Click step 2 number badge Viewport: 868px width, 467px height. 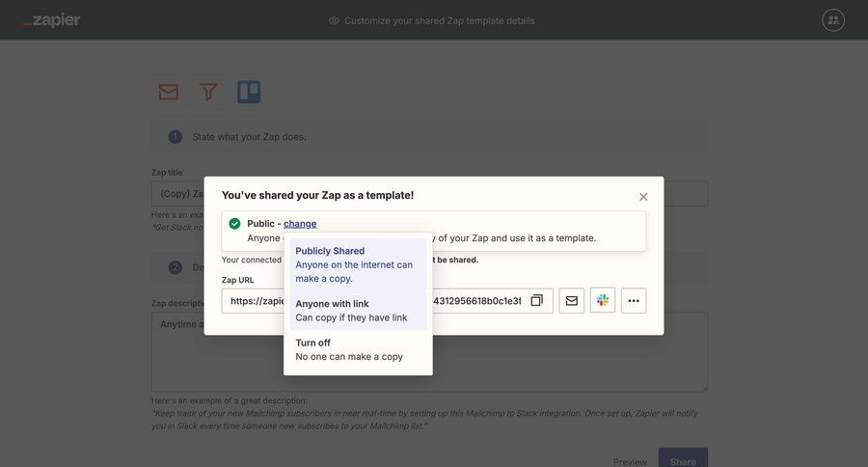pos(176,267)
